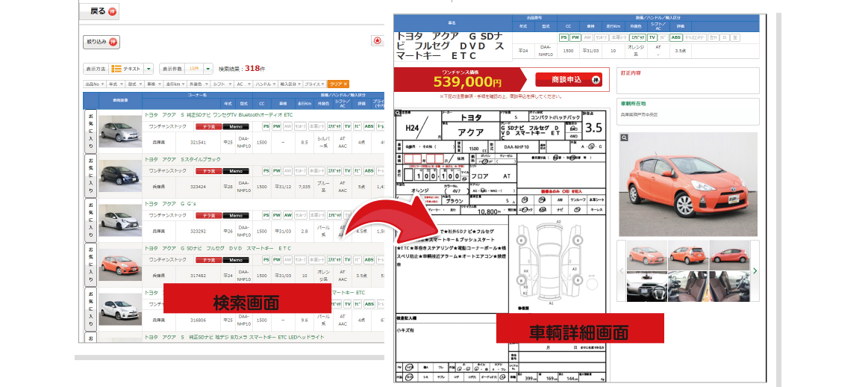Click listing number 323292 cell
The image size is (868, 387).
198,231
